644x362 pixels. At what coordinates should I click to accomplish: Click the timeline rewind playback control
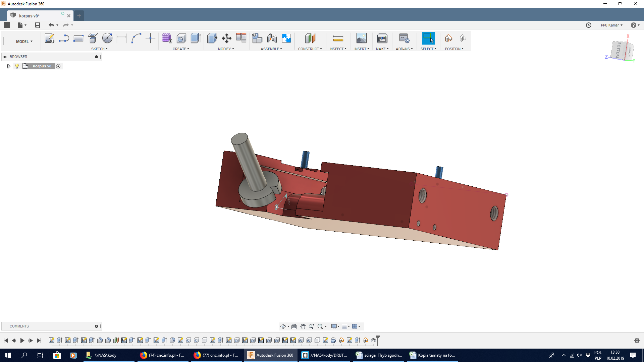(6, 340)
